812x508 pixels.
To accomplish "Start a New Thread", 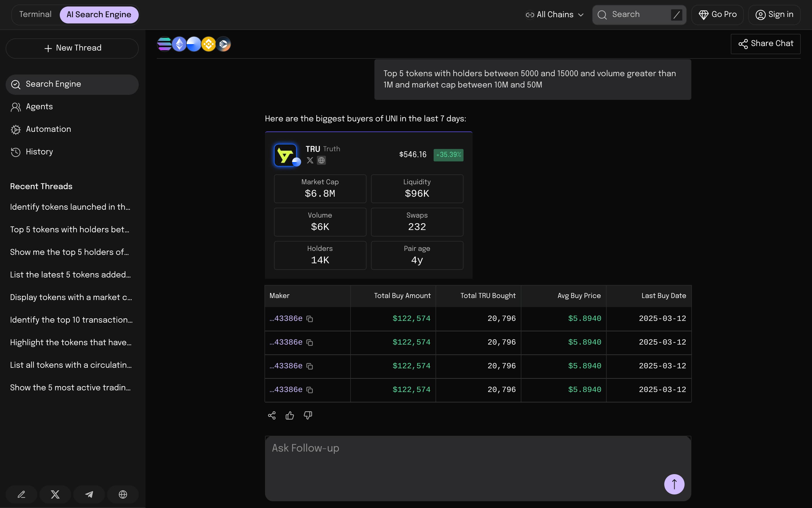I will 72,48.
